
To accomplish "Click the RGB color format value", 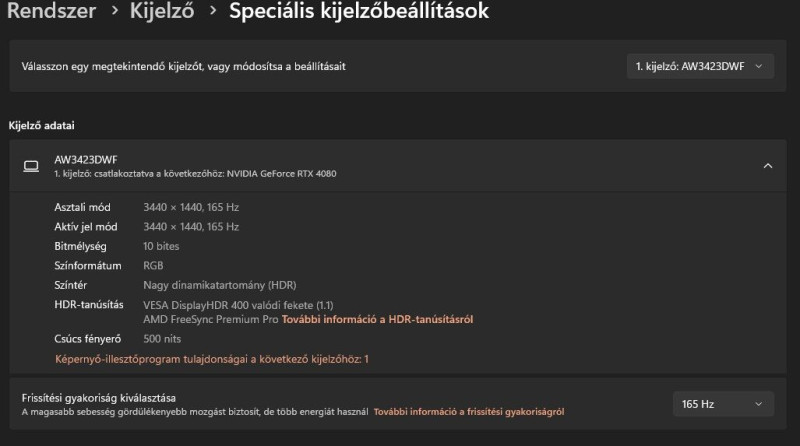I will pyautogui.click(x=153, y=266).
